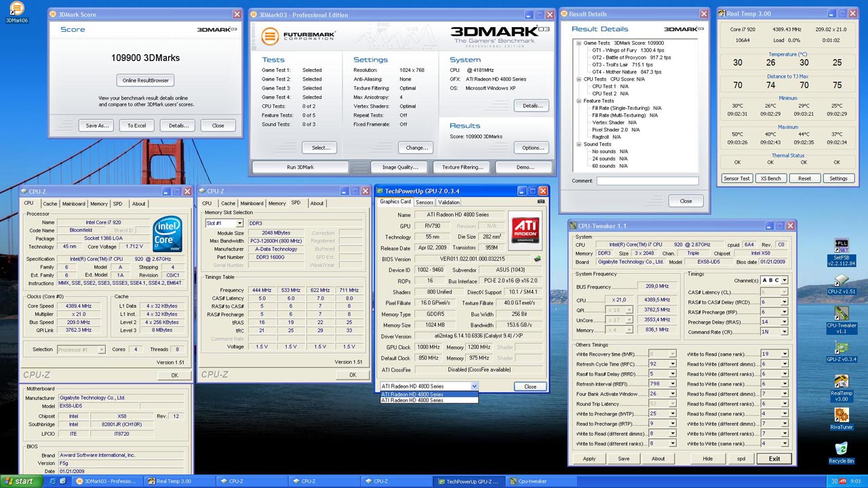The width and height of the screenshot is (868, 488).
Task: Click Demo... button in 3DMark03
Action: pos(525,167)
